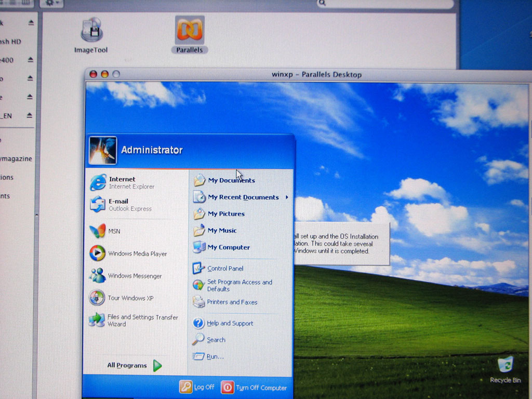Click the MSN butterfly icon
Viewport: 532px width, 399px height.
tap(97, 231)
